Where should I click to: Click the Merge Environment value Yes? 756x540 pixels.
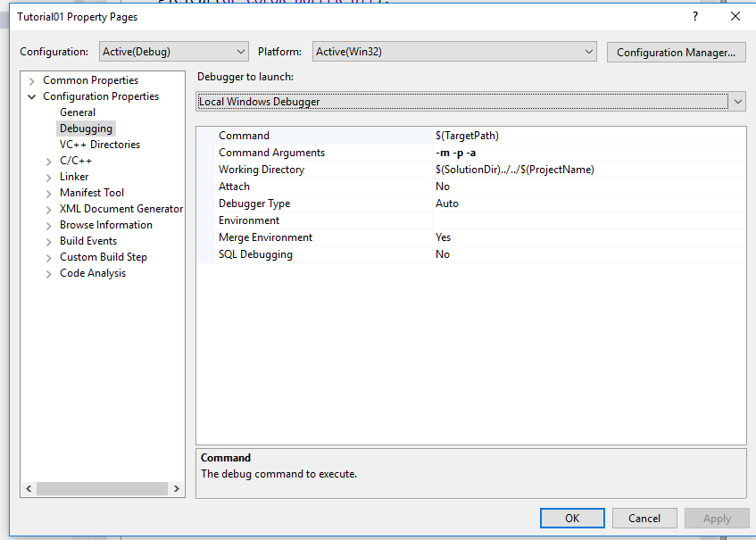pyautogui.click(x=443, y=237)
